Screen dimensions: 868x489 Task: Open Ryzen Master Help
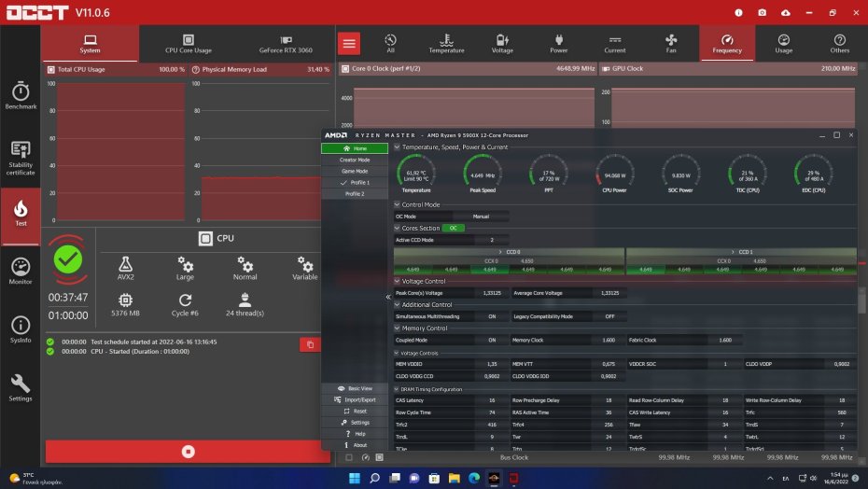pyautogui.click(x=355, y=434)
